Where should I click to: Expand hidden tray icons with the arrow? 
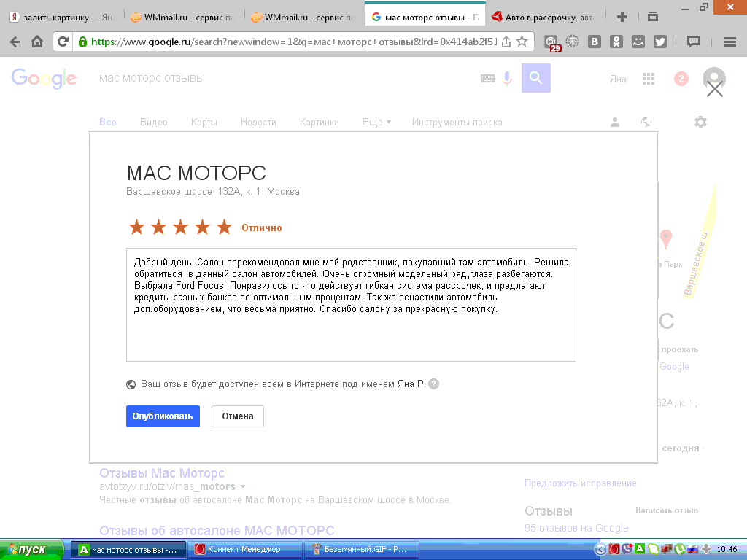(x=600, y=550)
